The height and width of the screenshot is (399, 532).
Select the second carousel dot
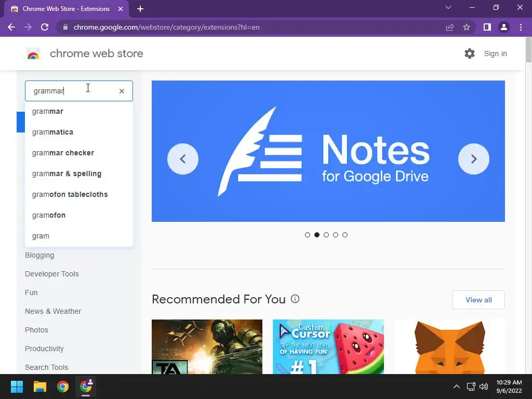coord(317,235)
